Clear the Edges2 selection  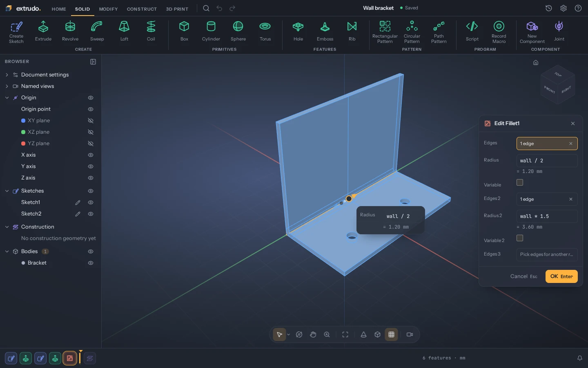[x=571, y=199]
